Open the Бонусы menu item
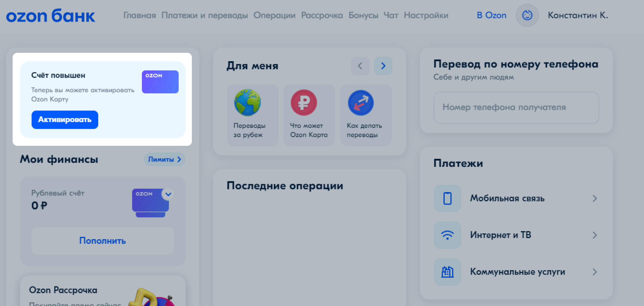 363,15
